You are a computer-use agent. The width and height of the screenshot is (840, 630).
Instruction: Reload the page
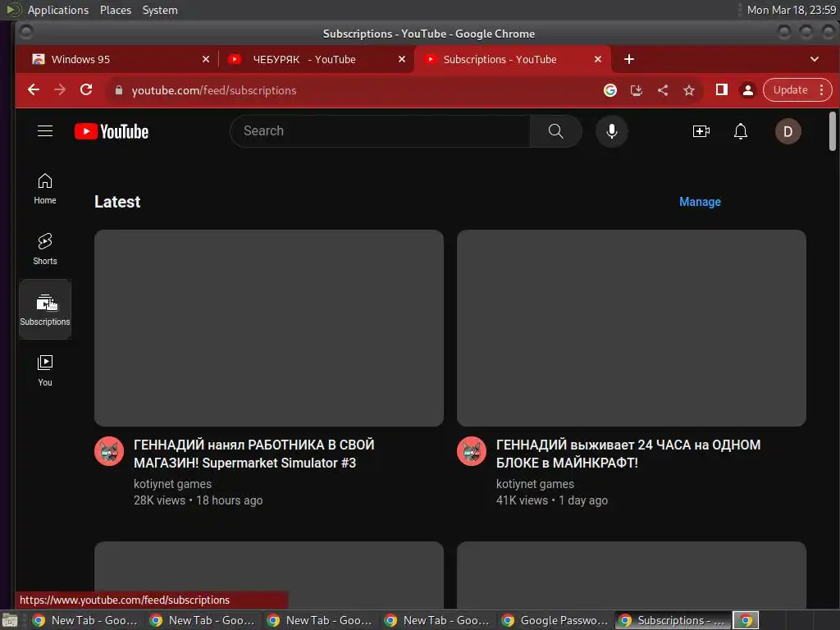click(x=86, y=90)
